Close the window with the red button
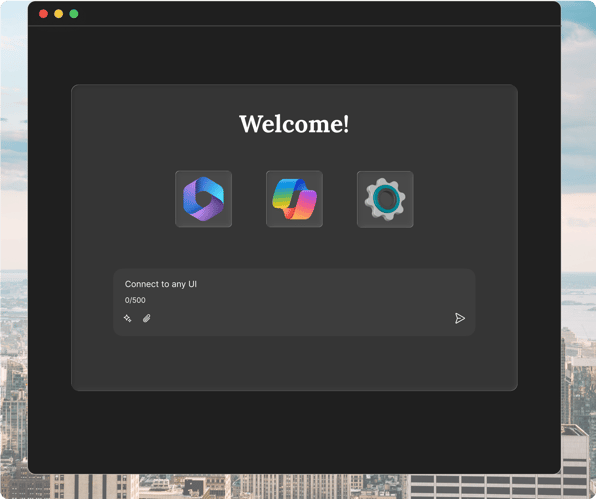Viewport: 596px width, 499px height. pos(43,14)
